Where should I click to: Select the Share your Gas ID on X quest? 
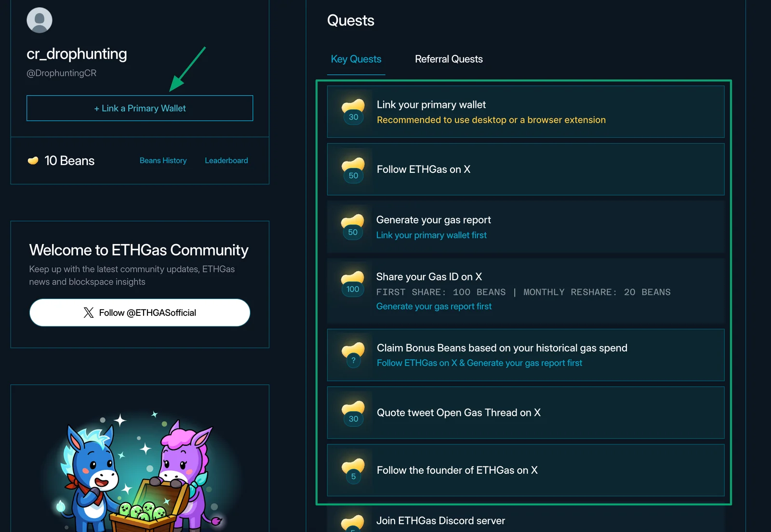(526, 291)
